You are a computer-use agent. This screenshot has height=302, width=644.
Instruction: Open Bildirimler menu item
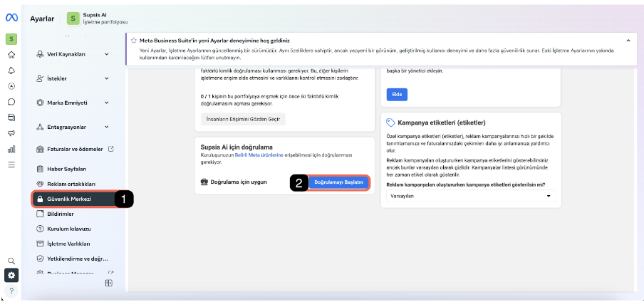click(x=56, y=214)
